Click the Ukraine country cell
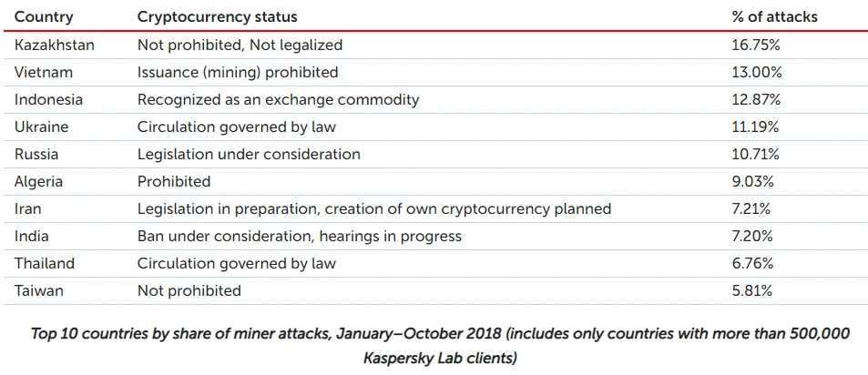 point(42,127)
